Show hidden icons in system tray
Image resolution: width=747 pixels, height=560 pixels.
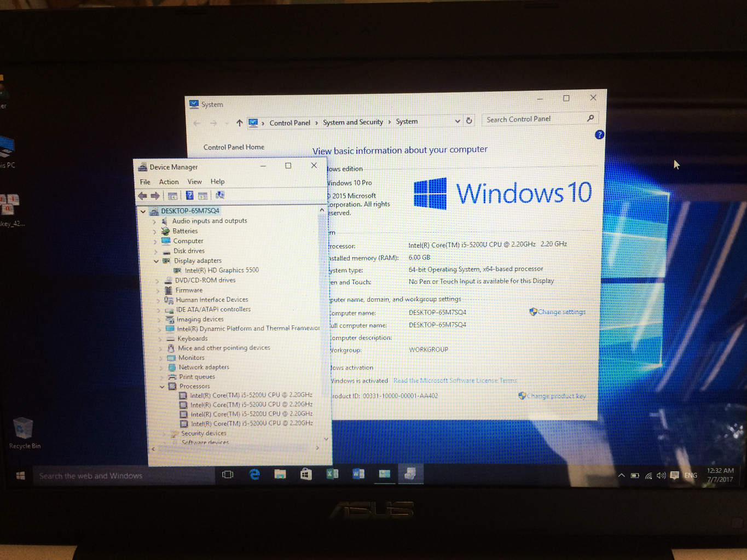[621, 476]
